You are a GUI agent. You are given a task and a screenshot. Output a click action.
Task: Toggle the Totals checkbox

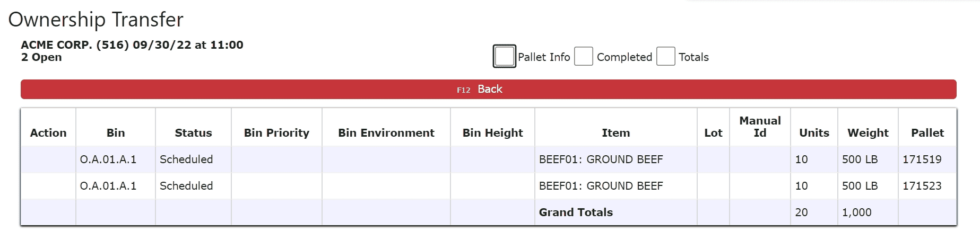tap(665, 56)
